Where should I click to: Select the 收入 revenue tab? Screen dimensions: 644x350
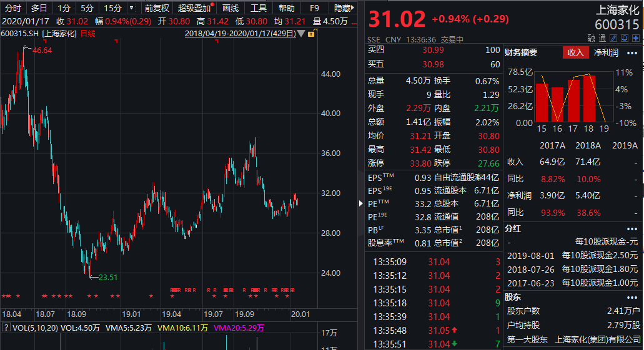[x=575, y=52]
